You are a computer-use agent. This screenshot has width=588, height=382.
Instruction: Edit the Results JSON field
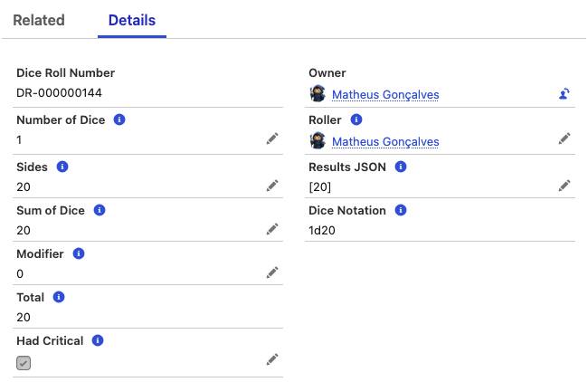pyautogui.click(x=564, y=186)
